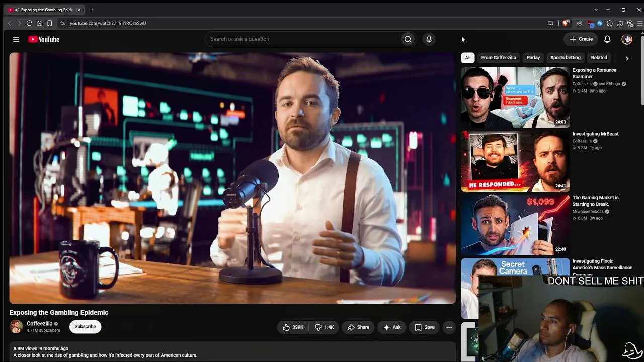644x362 pixels.
Task: Open the tab search dropdown arrow
Action: (596, 10)
